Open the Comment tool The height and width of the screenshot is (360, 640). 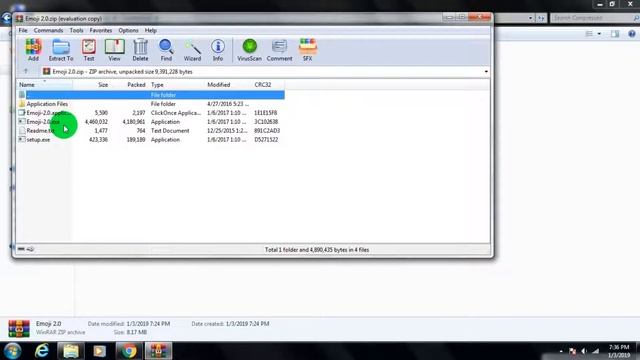pyautogui.click(x=280, y=50)
